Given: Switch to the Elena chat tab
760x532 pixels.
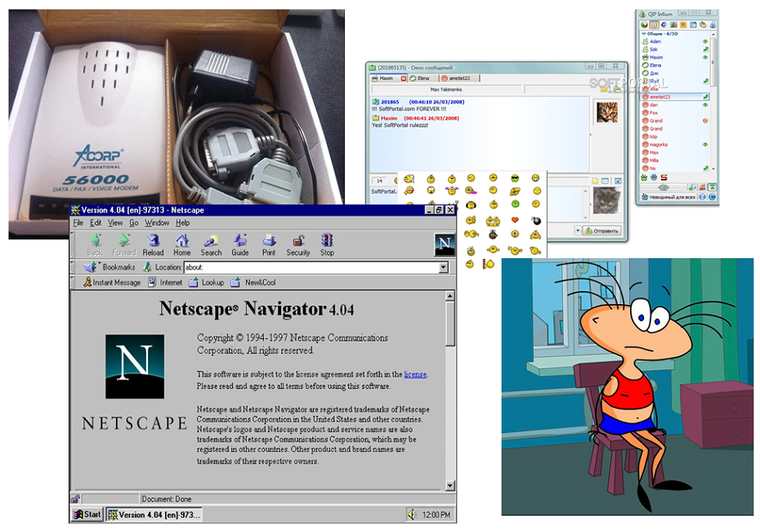Looking at the screenshot, I should [x=423, y=78].
